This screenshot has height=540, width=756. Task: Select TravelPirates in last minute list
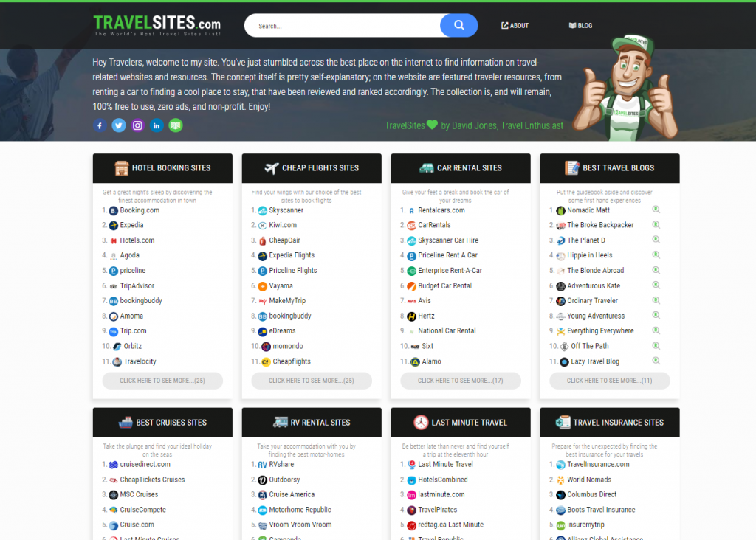[x=437, y=510]
